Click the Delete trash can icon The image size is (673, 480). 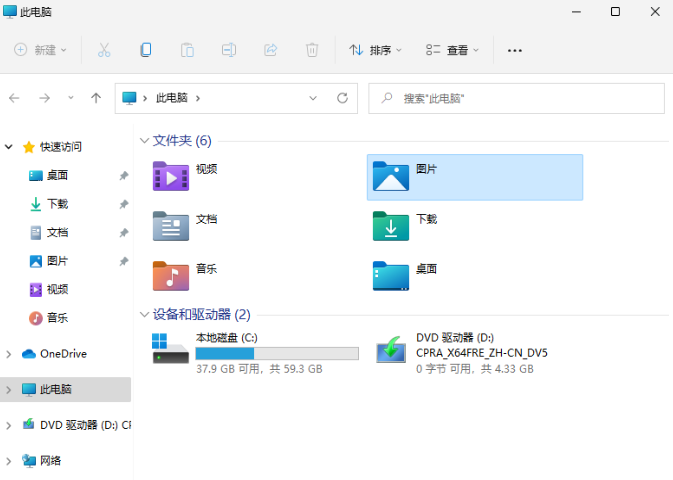pyautogui.click(x=312, y=49)
